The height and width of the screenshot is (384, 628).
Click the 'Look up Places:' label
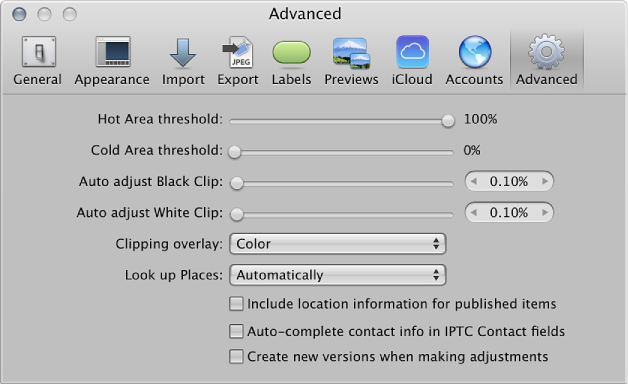[174, 275]
